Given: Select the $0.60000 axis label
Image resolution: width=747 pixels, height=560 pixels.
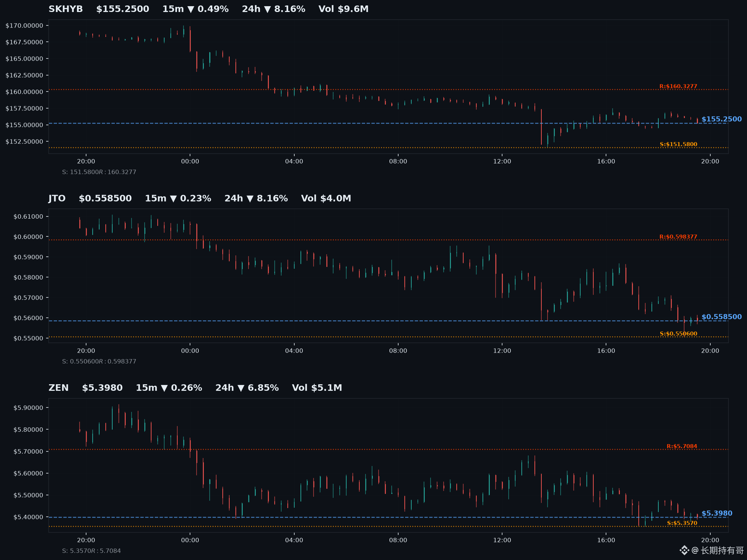Looking at the screenshot, I should tap(28, 237).
